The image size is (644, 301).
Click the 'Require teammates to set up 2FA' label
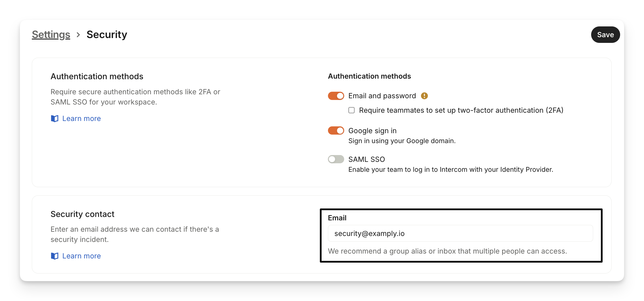point(461,110)
